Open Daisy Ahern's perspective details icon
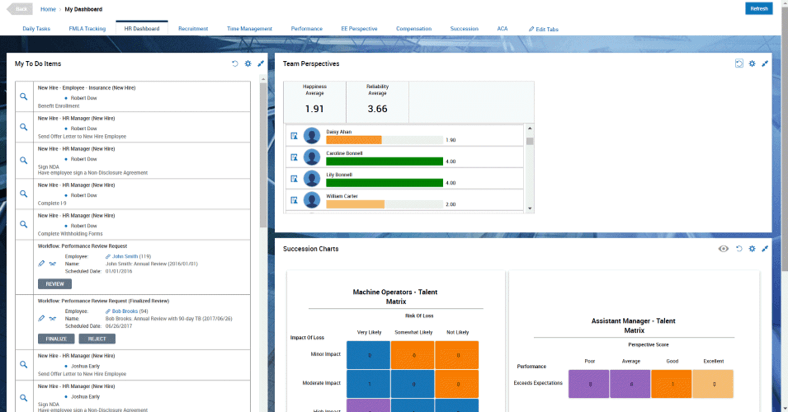 [294, 136]
